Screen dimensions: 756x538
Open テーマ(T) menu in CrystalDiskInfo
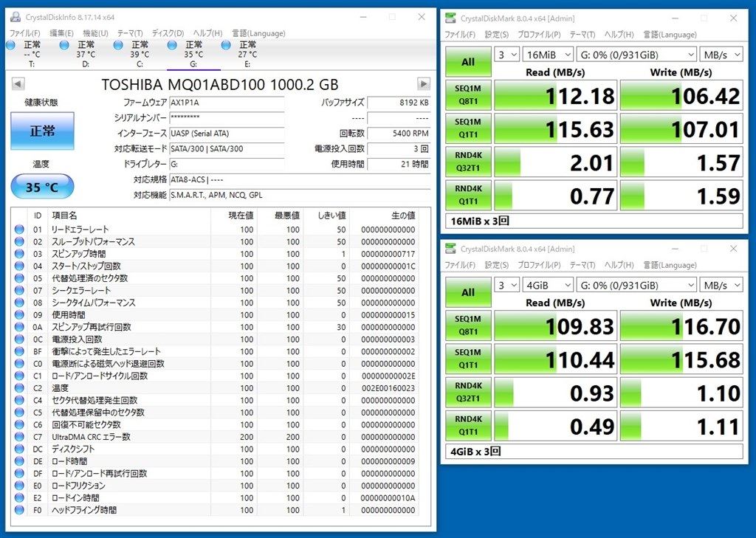130,33
